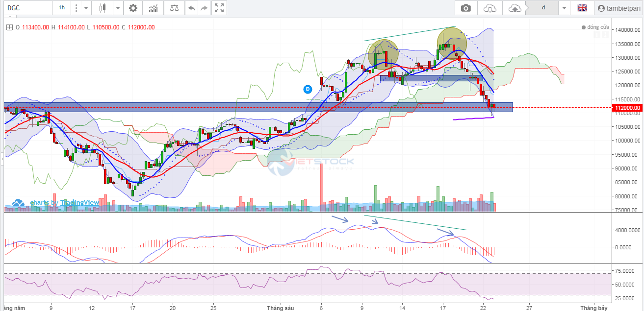Screen dimensions: 644x311
Task: Undo the last chart action
Action: point(192,8)
